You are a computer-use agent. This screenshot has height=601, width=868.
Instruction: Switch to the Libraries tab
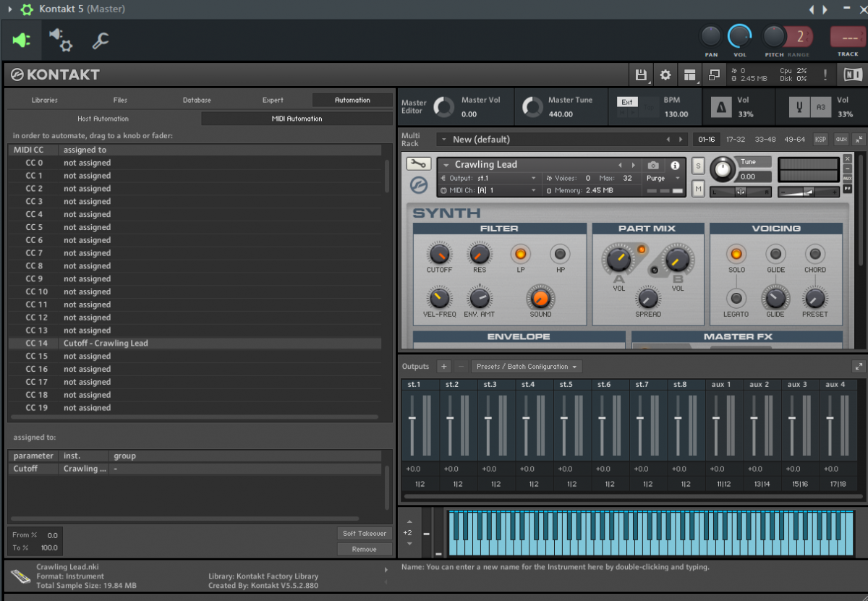[x=45, y=100]
